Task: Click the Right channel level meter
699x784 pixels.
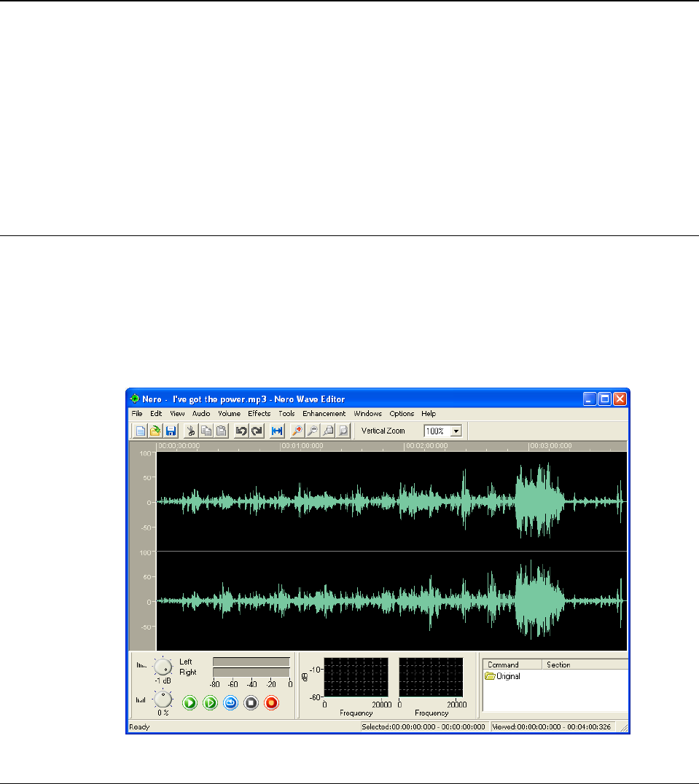Action: tap(251, 672)
